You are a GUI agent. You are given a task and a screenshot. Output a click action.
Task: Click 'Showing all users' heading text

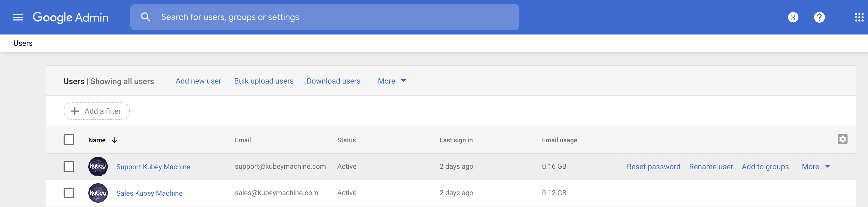(x=122, y=81)
